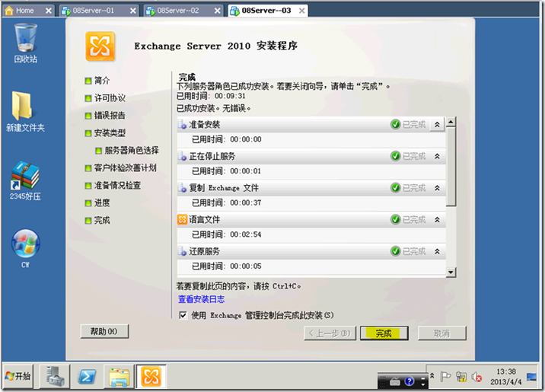Click the 取消 cancel button
The image size is (545, 392).
(441, 333)
